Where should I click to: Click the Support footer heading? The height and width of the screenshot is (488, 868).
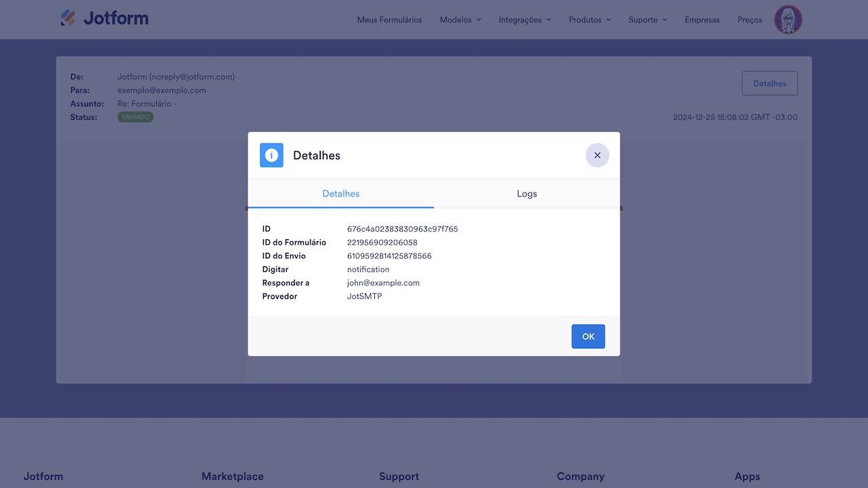click(399, 476)
